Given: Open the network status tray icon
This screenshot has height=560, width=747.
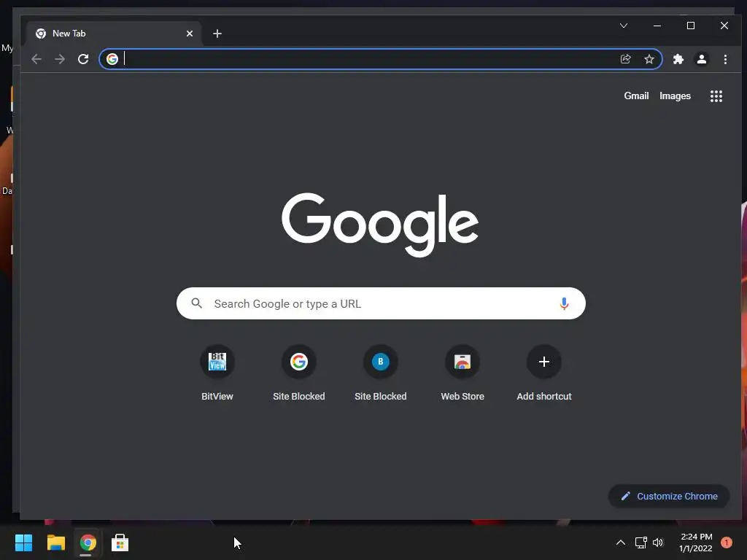Looking at the screenshot, I should tap(641, 542).
